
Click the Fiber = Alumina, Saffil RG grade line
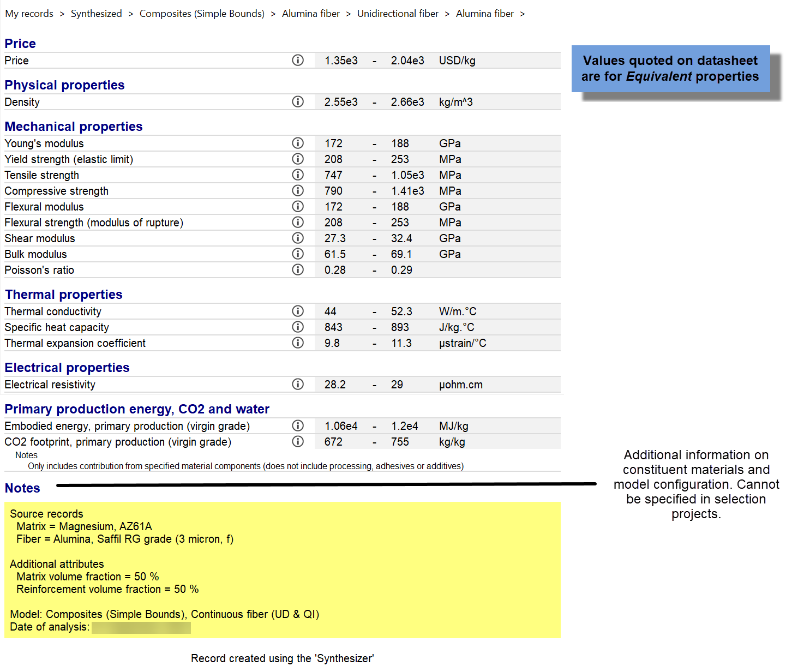tap(125, 539)
